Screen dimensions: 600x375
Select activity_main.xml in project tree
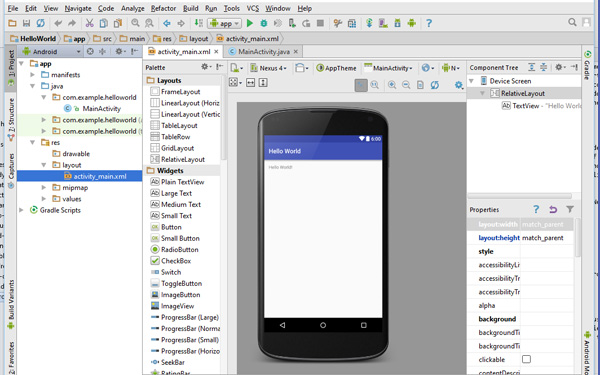[x=80, y=176]
